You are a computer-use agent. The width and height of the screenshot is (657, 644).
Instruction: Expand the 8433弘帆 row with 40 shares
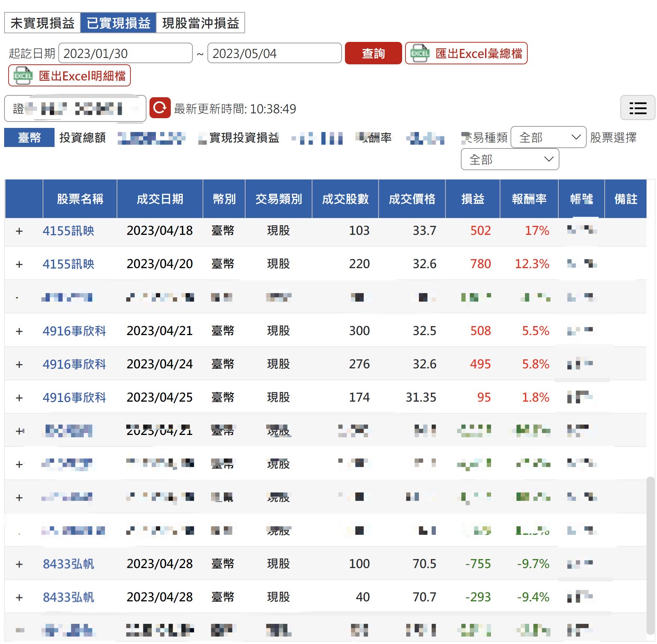coord(19,598)
